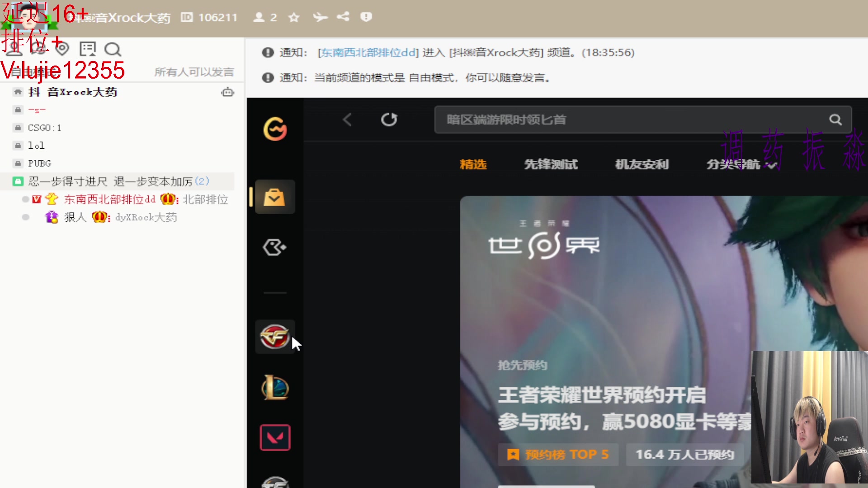Open the lol sub-channel
868x488 pixels.
coord(36,145)
